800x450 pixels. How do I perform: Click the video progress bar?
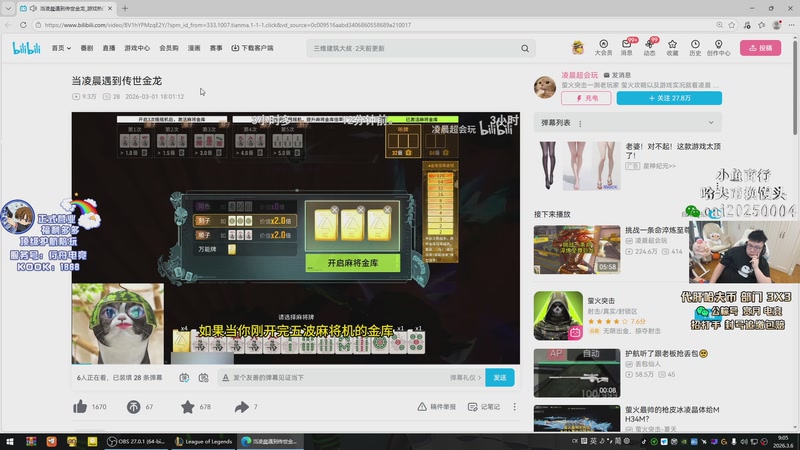click(x=296, y=364)
